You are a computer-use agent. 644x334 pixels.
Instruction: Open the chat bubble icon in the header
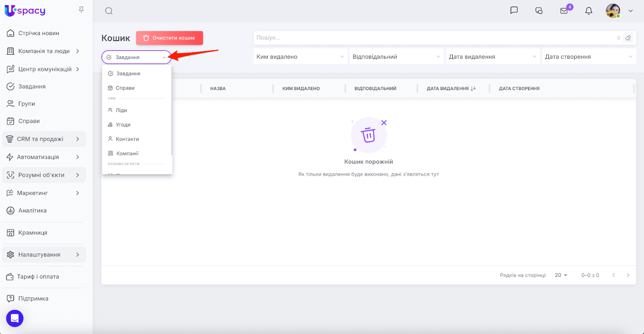[x=514, y=10]
